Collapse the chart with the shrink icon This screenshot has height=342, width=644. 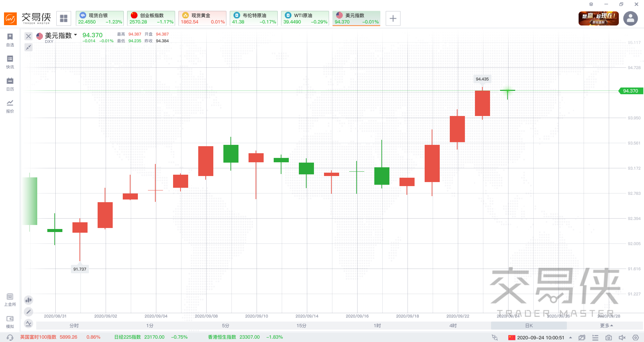pos(29,47)
